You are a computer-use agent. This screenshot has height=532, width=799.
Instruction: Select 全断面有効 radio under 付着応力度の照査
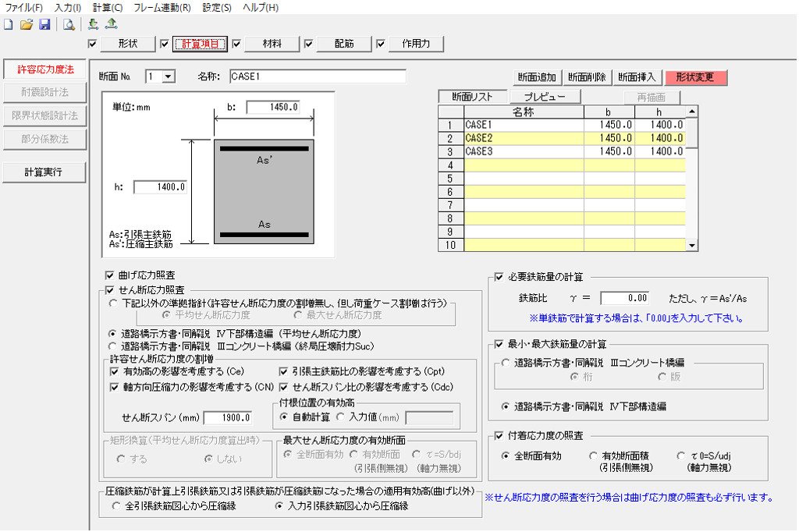click(505, 456)
